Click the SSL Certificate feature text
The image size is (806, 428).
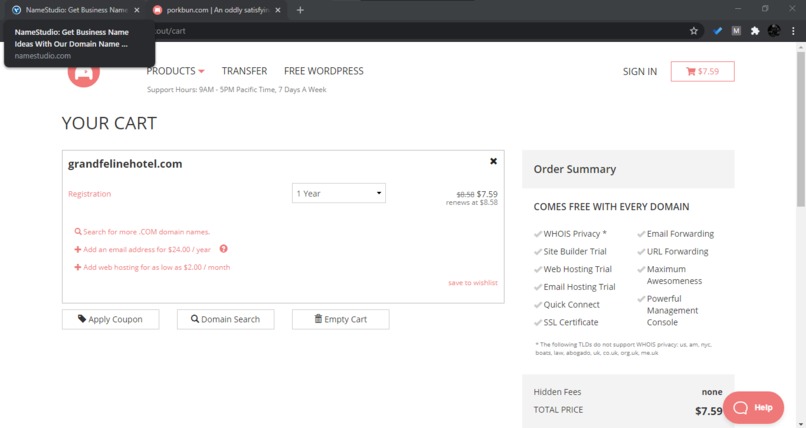(x=571, y=322)
